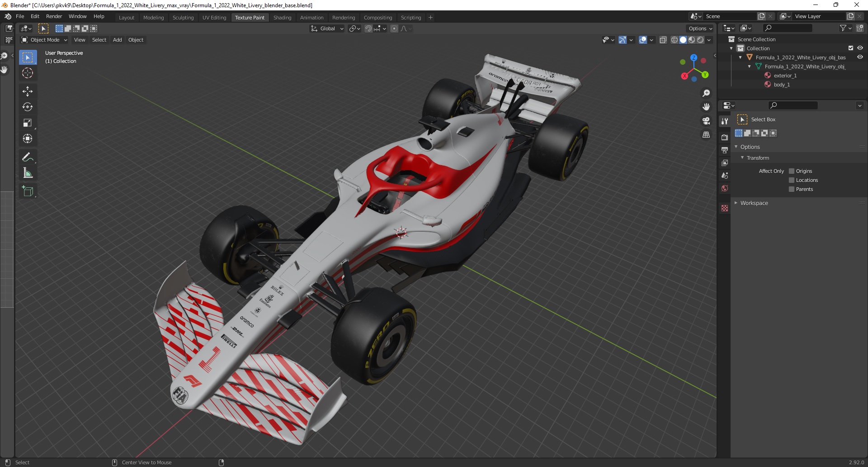Switch to Rendered viewport shading
This screenshot has width=868, height=467.
click(x=700, y=40)
